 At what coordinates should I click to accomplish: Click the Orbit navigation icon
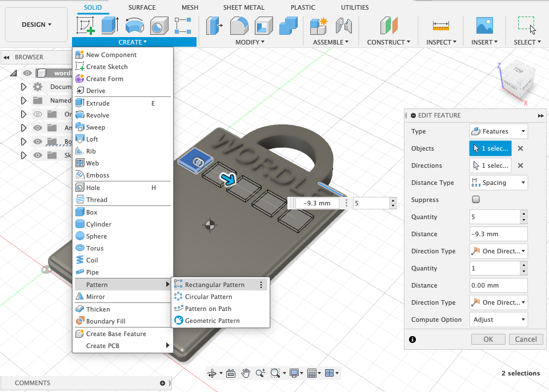coord(212,374)
